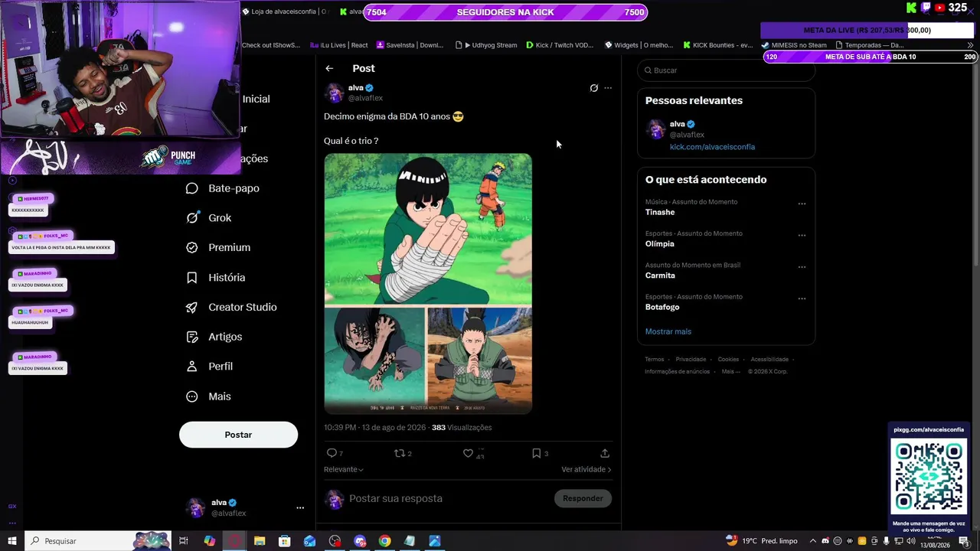
Task: Open alva's avatar on the post
Action: click(x=334, y=93)
